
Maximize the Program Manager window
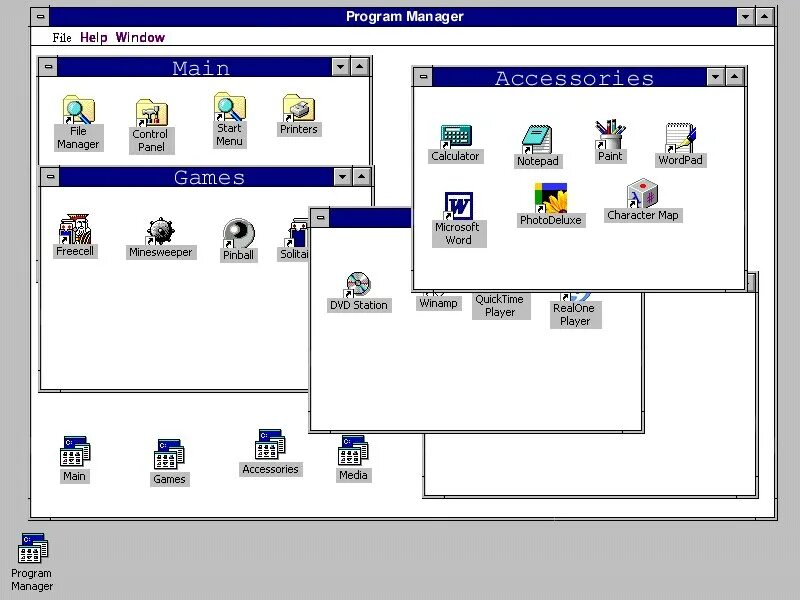[764, 16]
